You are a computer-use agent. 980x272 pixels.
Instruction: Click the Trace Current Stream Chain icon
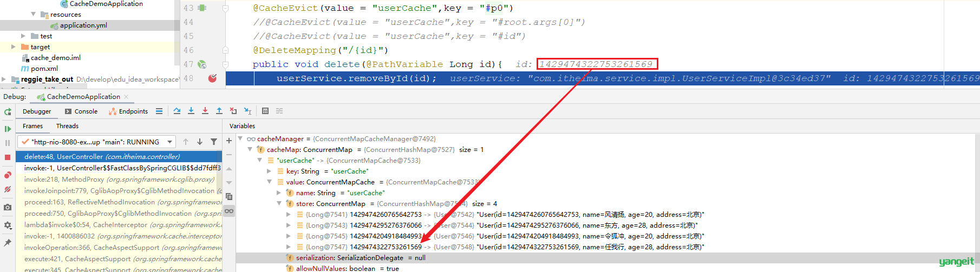click(x=279, y=111)
